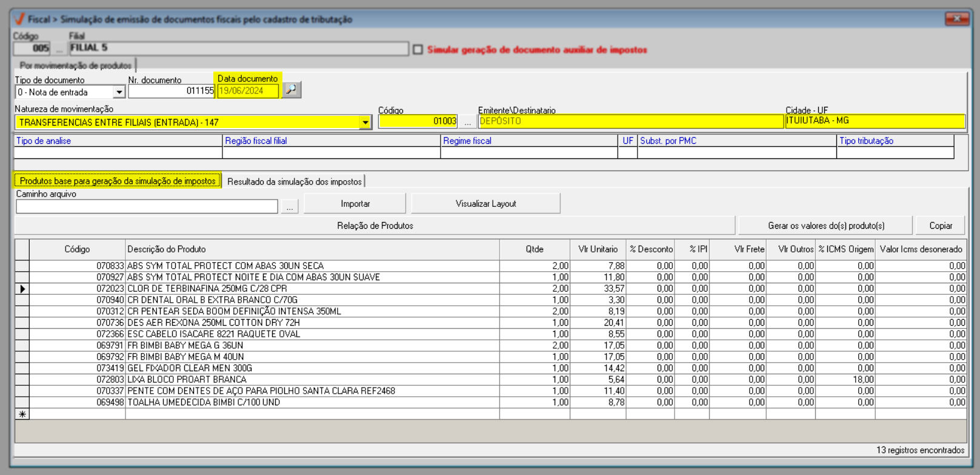Click the current row arrow indicator
Screen dimensions: 980x475
pos(22,289)
